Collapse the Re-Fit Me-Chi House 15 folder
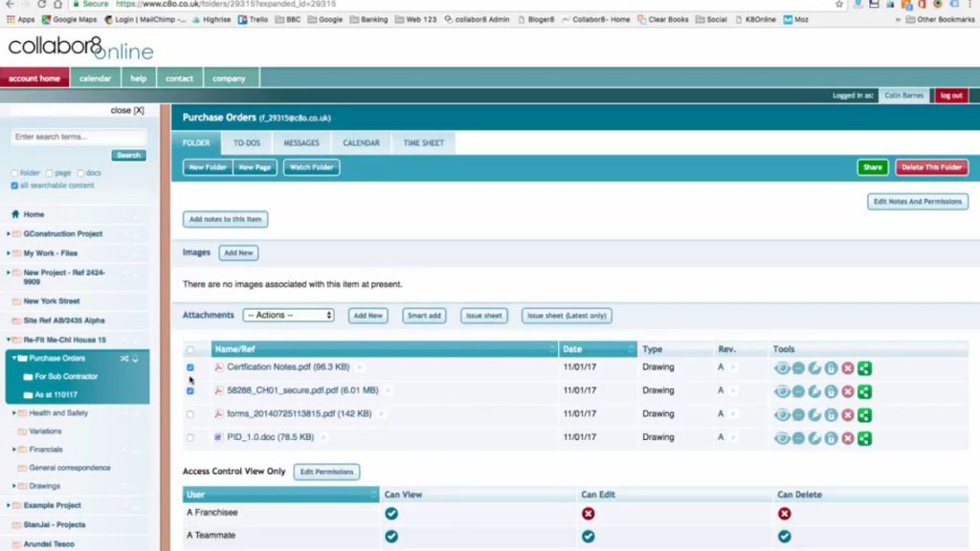 point(8,339)
